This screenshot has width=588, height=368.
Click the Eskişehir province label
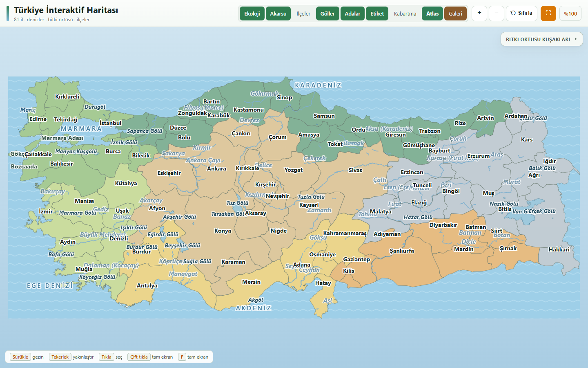click(x=169, y=173)
